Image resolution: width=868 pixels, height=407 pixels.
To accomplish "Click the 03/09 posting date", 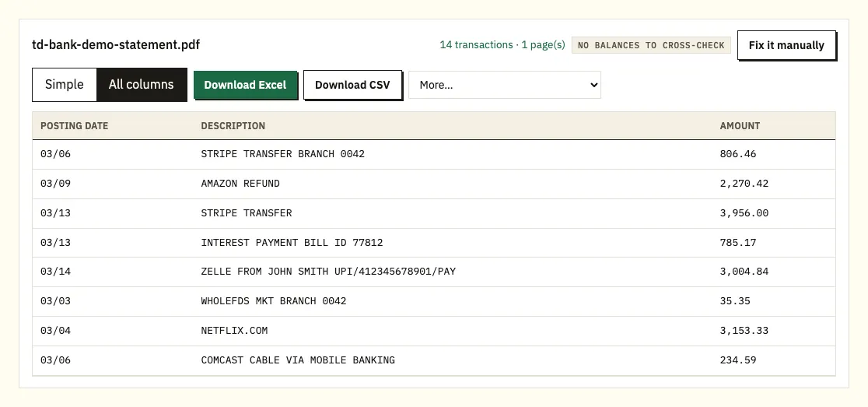I will click(55, 184).
